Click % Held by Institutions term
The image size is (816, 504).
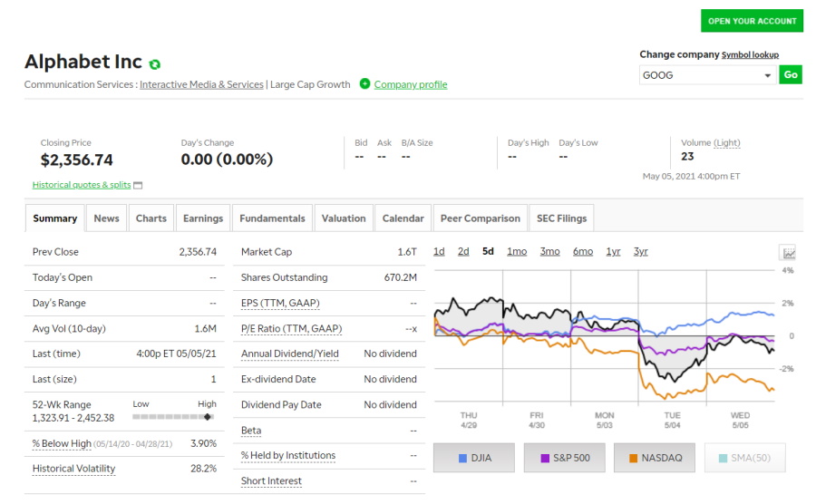pos(288,456)
